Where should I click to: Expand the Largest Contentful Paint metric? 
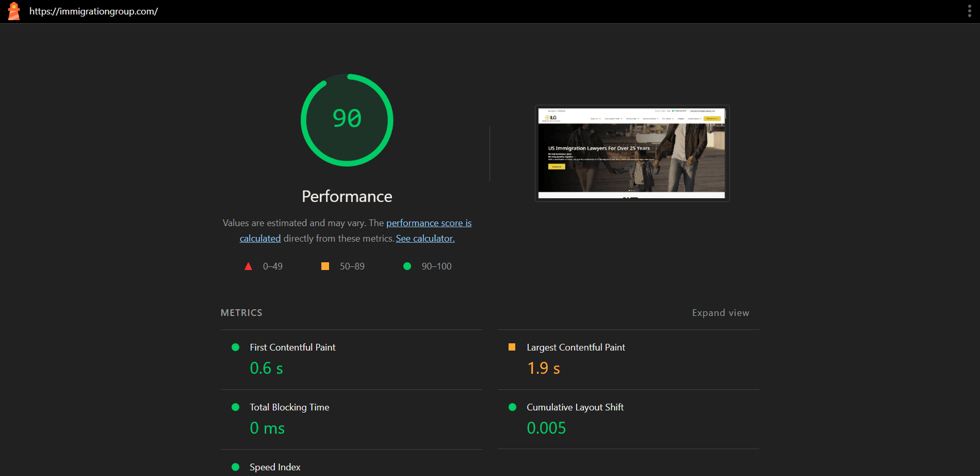click(x=576, y=347)
